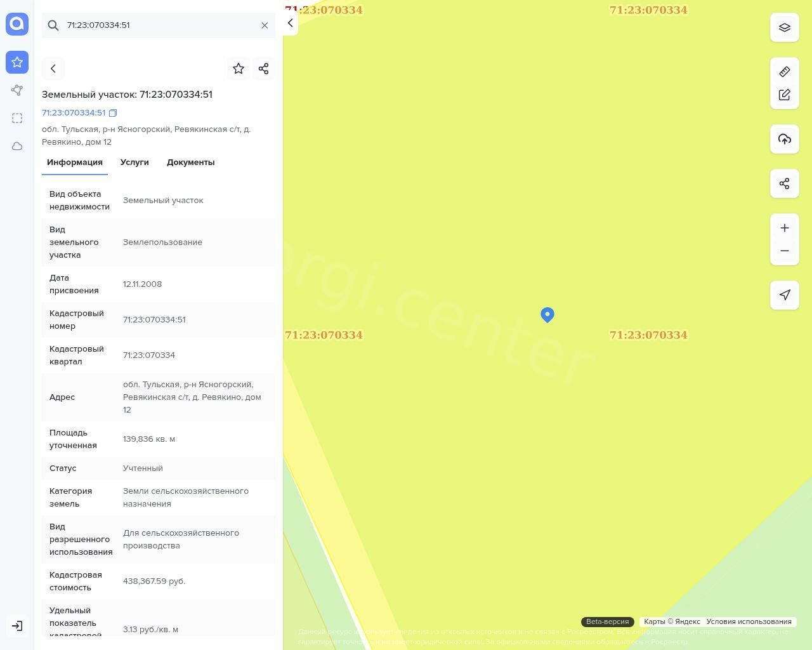Go back from parcel details
This screenshot has height=650, width=812.
pos(53,69)
